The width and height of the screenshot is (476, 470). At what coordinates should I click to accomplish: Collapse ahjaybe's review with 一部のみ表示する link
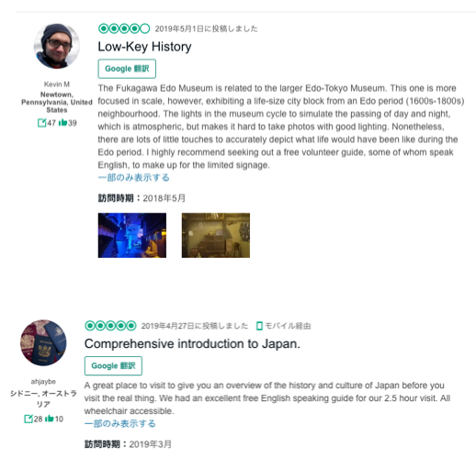point(120,423)
